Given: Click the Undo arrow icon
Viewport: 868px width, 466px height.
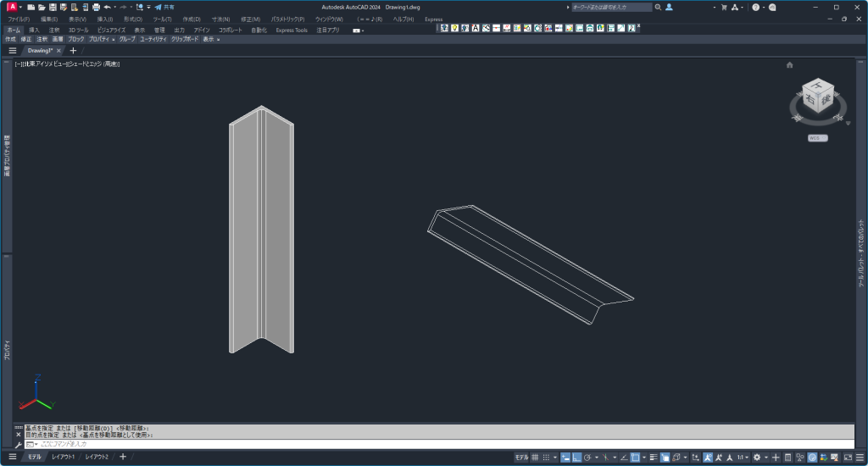Looking at the screenshot, I should tap(108, 7).
